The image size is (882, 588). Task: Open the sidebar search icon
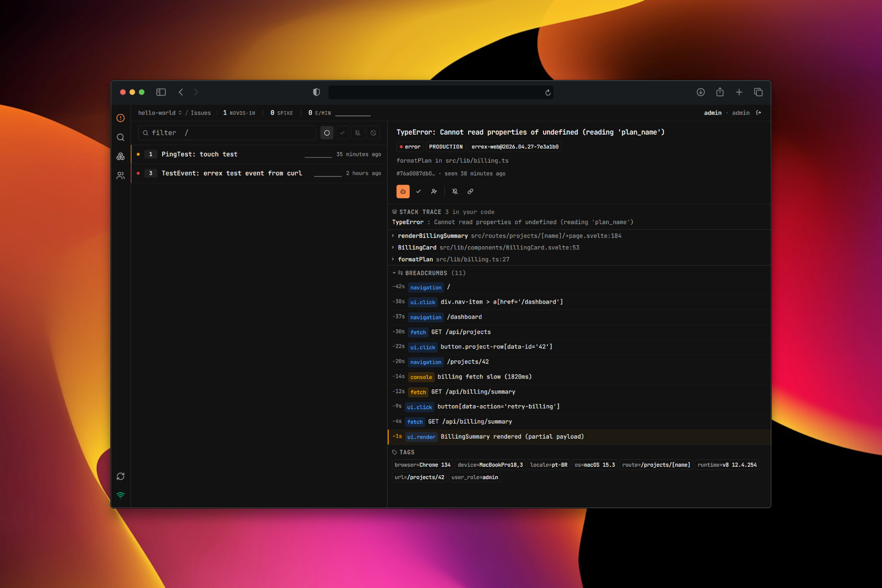click(x=120, y=137)
